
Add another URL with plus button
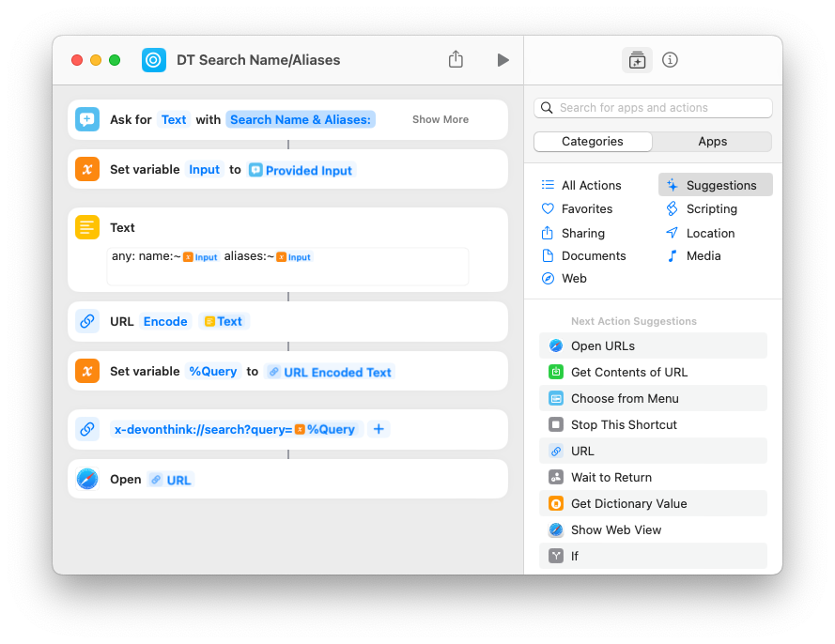click(379, 429)
